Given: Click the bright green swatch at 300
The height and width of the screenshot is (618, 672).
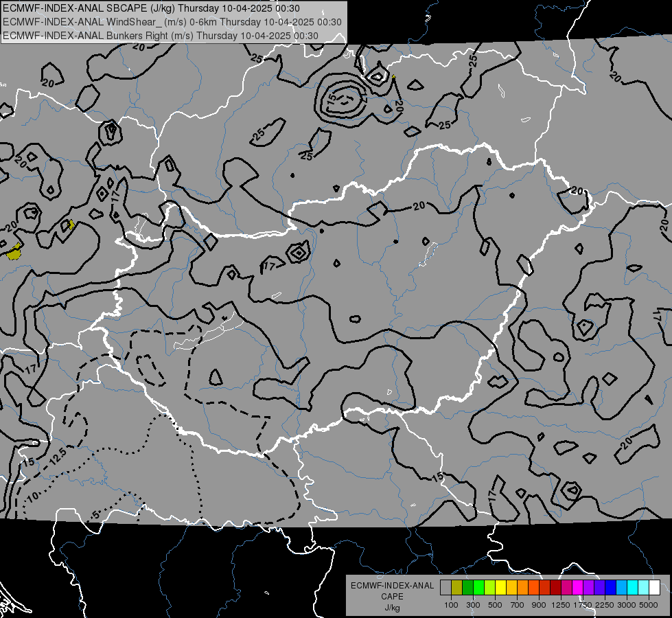Looking at the screenshot, I should (x=478, y=588).
